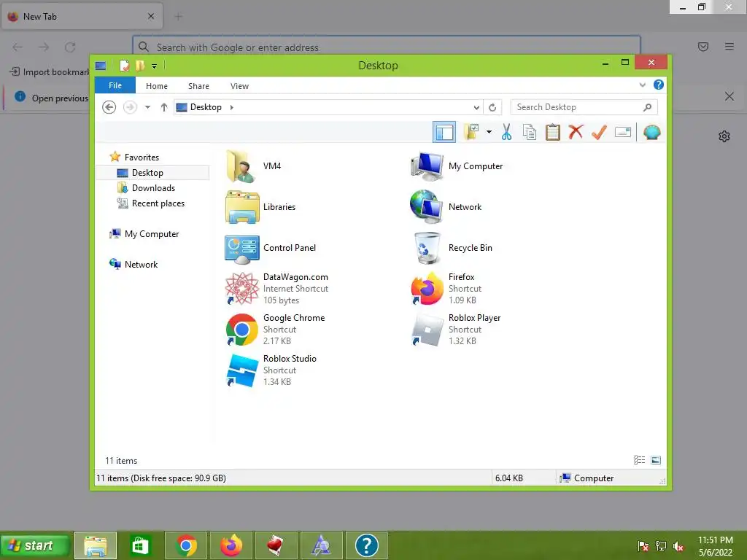The width and height of the screenshot is (747, 560).
Task: Open Firefox from the taskbar
Action: pos(231,545)
